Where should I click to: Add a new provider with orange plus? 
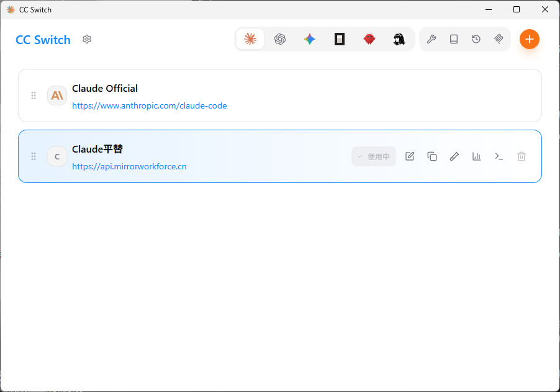530,39
